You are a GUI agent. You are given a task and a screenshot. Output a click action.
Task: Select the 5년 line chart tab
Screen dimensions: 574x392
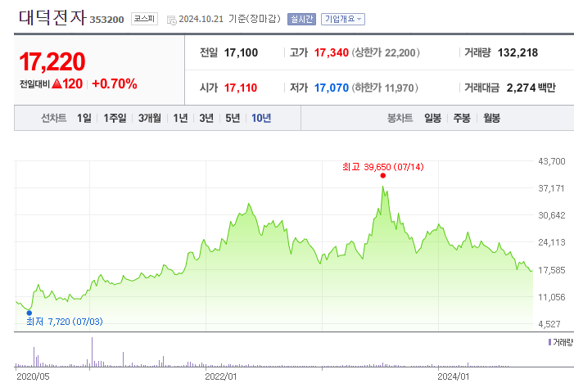pyautogui.click(x=233, y=118)
